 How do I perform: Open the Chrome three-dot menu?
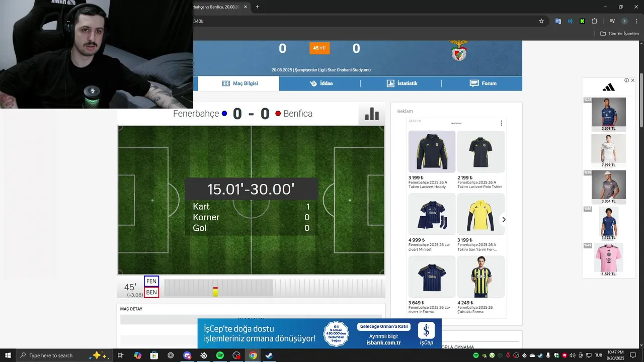tap(636, 21)
